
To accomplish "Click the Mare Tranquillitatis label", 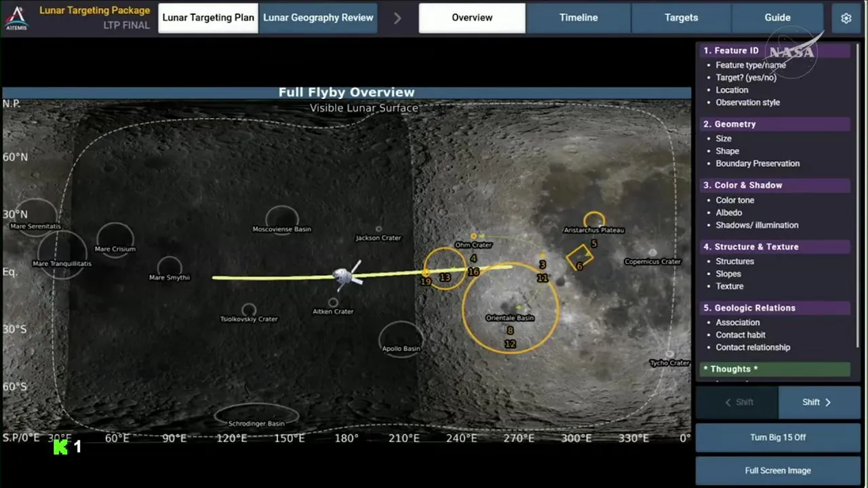I will click(x=62, y=264).
